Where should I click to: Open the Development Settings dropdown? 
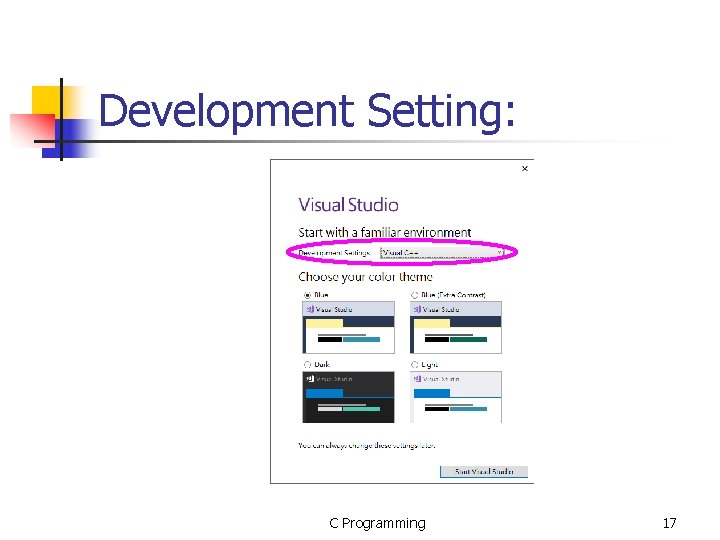coord(442,253)
